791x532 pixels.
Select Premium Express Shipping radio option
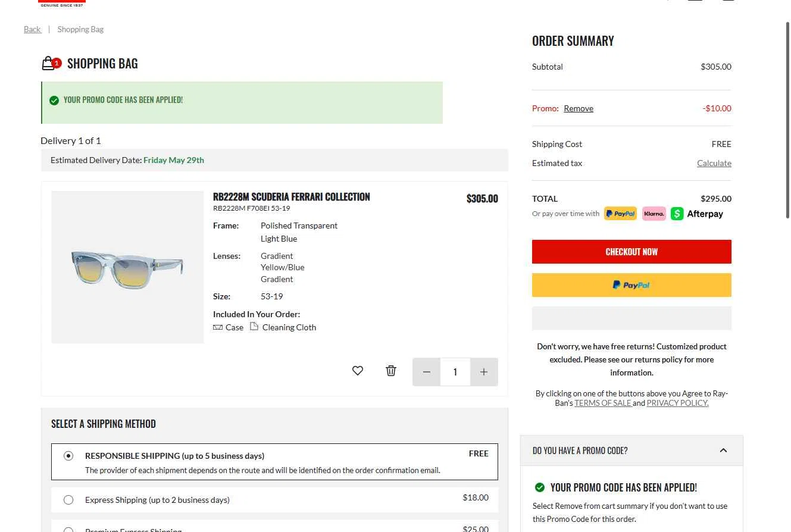(68, 529)
